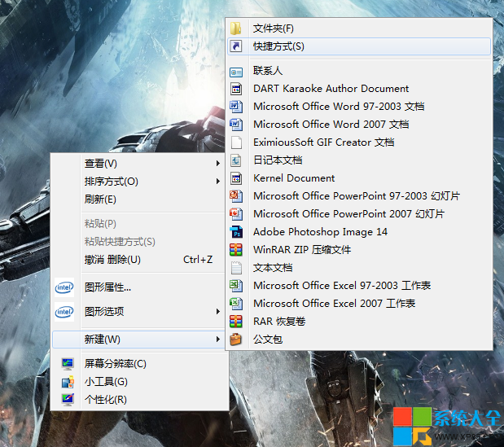Create Microsoft Office Excel 97-2003 工作表
Image resolution: width=504 pixels, height=447 pixels.
click(x=359, y=286)
